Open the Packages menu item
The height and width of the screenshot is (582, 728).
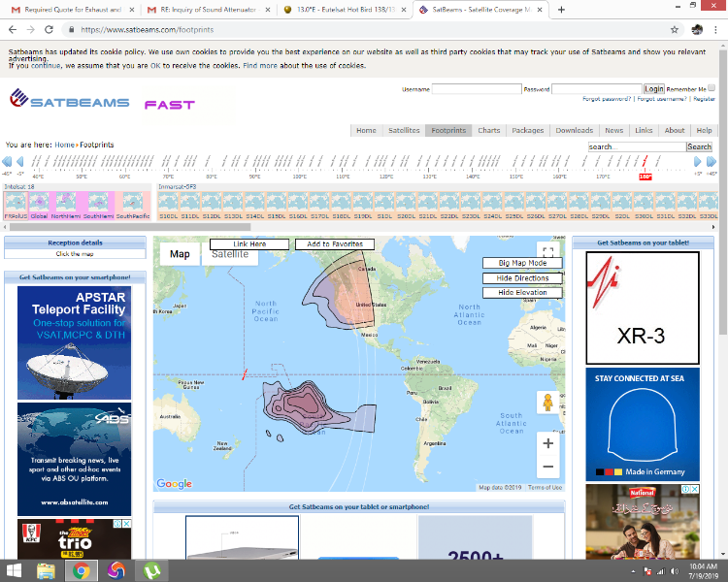click(x=528, y=130)
